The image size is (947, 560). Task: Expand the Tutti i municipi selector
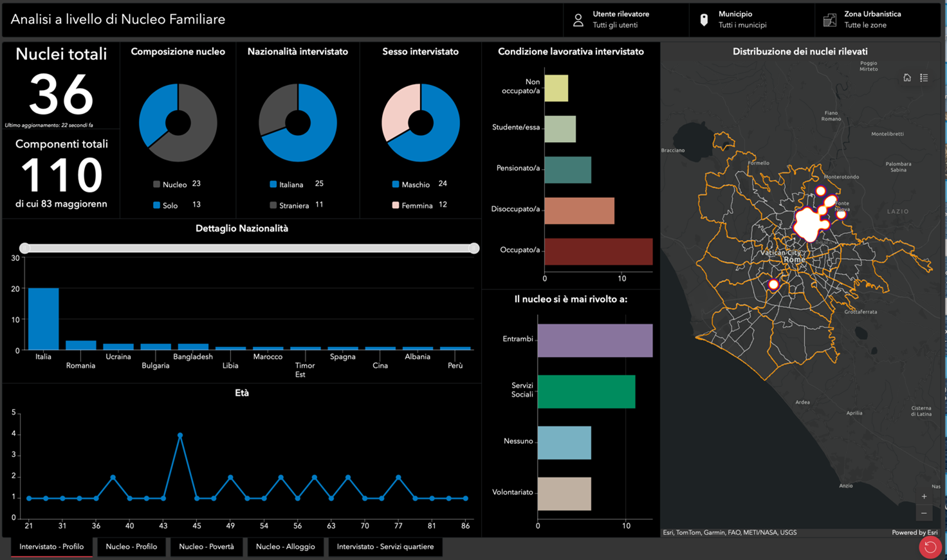[742, 25]
